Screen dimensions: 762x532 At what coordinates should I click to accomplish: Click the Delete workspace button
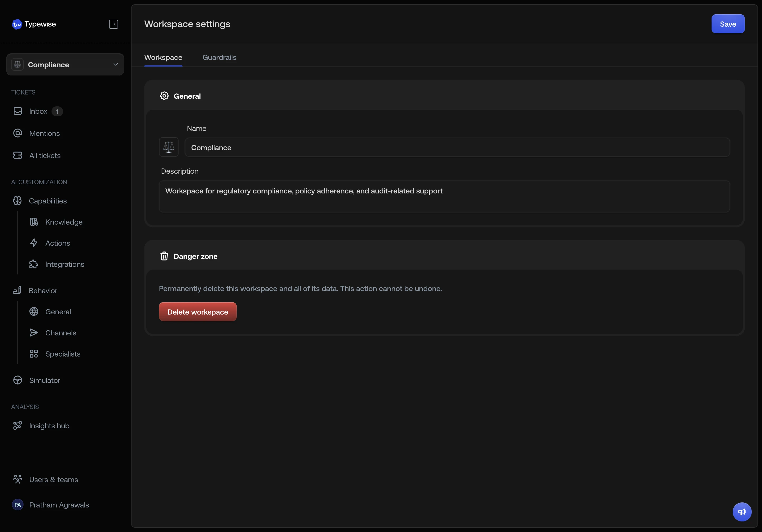[x=198, y=311]
